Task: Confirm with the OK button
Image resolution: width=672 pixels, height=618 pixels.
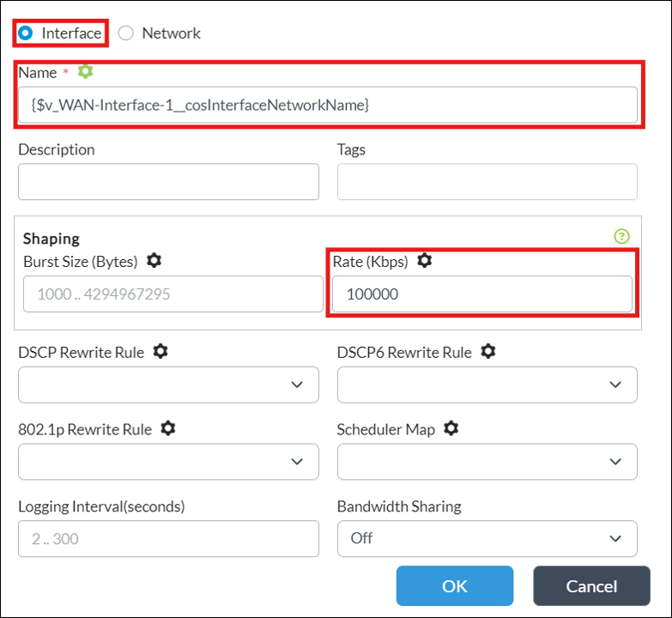Action: (x=455, y=586)
